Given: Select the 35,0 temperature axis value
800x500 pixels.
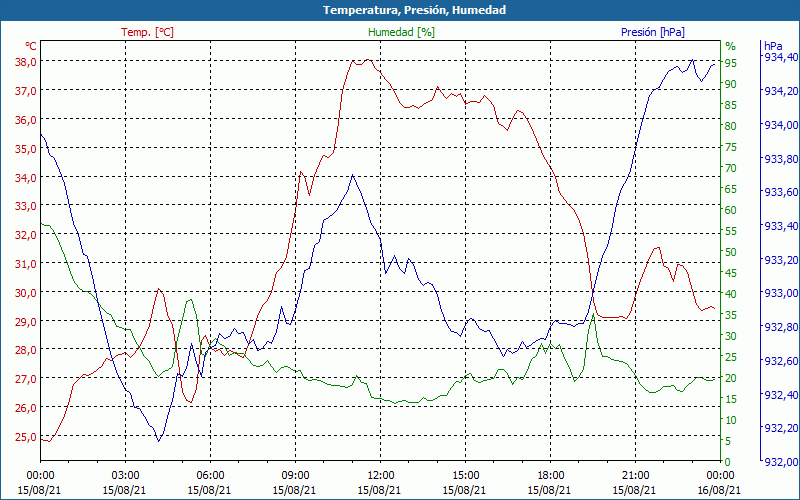Looking at the screenshot, I should (x=26, y=148).
